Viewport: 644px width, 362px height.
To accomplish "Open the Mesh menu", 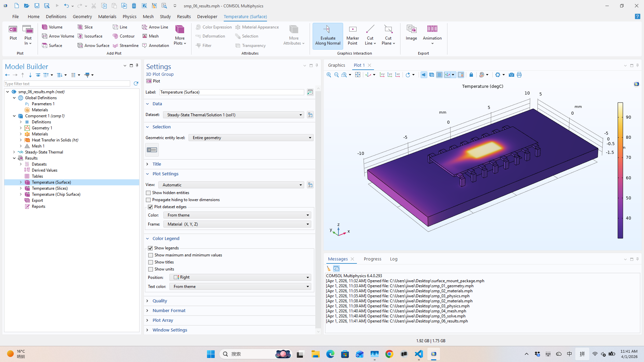I will pos(148,16).
